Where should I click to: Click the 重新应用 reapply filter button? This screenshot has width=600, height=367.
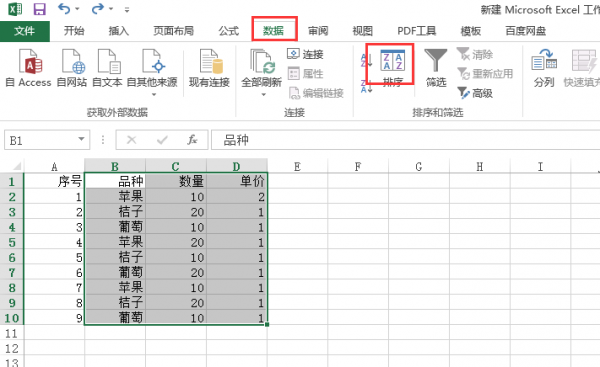coord(485,73)
